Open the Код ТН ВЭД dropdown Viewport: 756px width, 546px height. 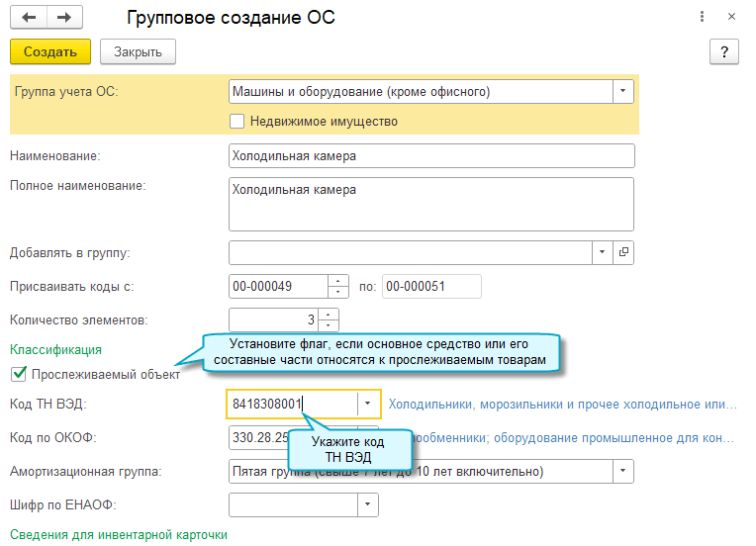[368, 404]
